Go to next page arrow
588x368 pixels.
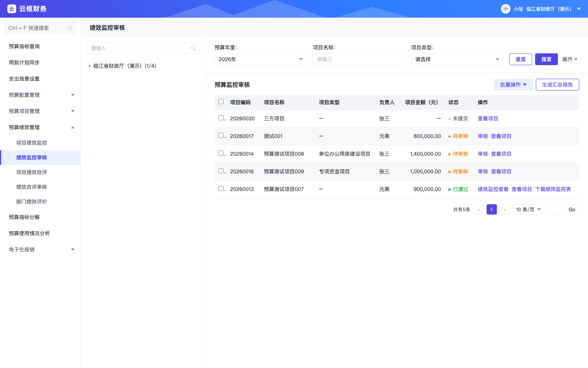pos(505,209)
